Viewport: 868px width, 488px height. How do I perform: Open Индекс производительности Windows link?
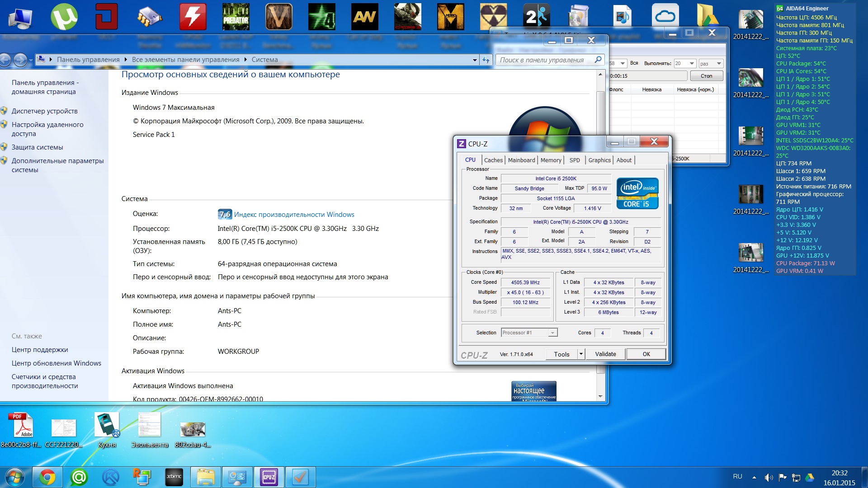(294, 215)
